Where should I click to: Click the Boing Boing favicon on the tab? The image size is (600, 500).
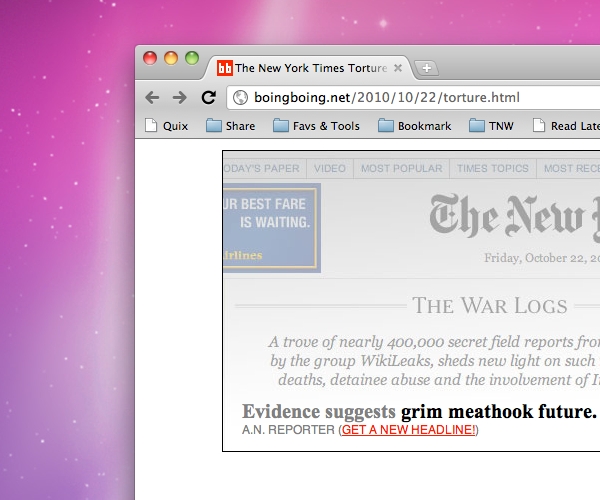(x=225, y=68)
